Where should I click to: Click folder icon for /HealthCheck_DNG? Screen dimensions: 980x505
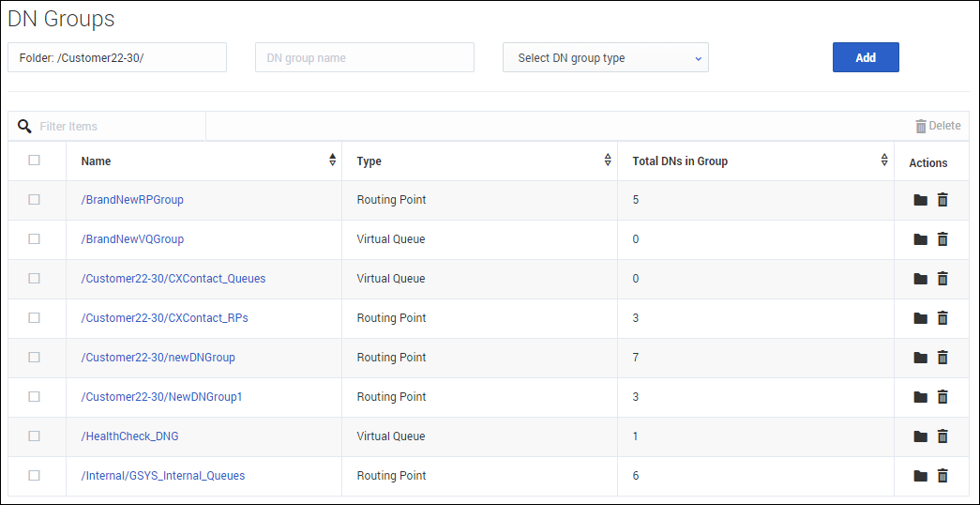coord(920,436)
